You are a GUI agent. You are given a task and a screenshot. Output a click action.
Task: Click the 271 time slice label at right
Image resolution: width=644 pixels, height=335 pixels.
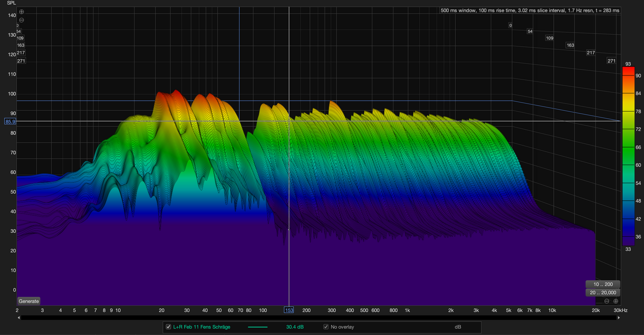(x=611, y=61)
